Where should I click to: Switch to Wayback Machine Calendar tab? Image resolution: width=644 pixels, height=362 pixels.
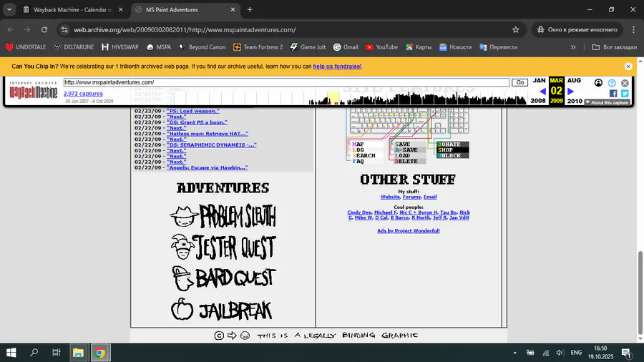pos(68,9)
